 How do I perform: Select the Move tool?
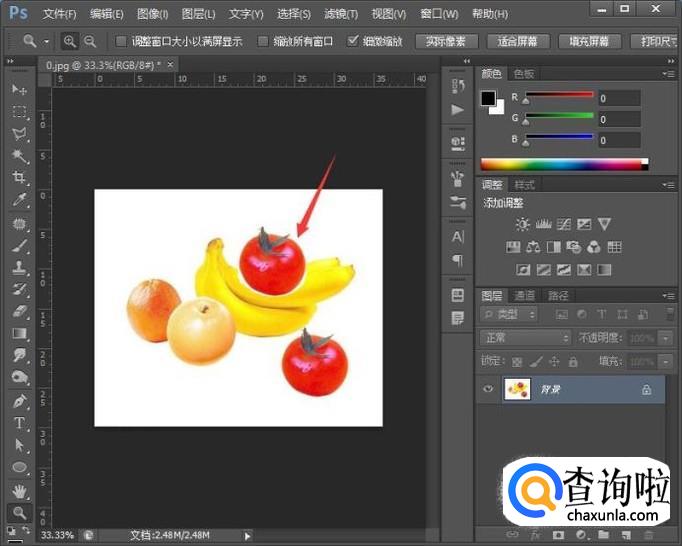tap(19, 90)
